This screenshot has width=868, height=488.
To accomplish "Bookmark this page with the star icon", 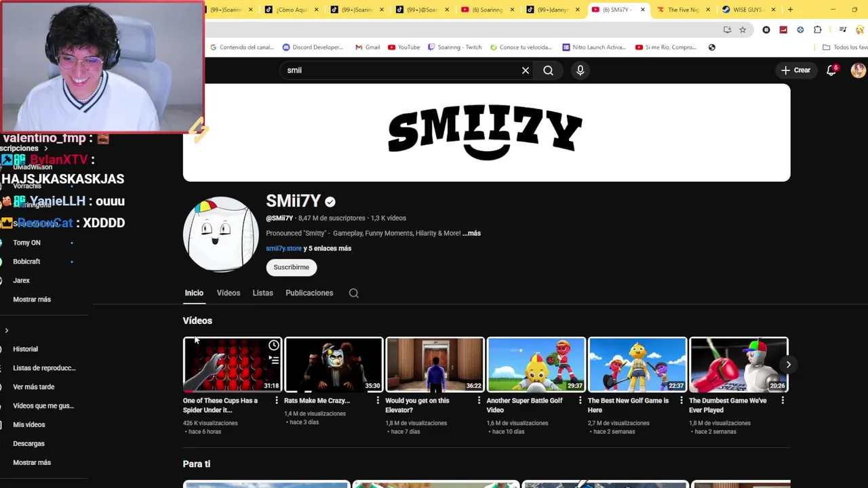I will [743, 30].
